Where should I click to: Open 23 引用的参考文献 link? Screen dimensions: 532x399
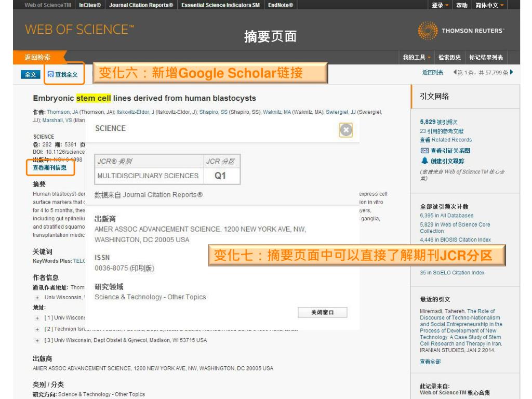[x=442, y=131]
